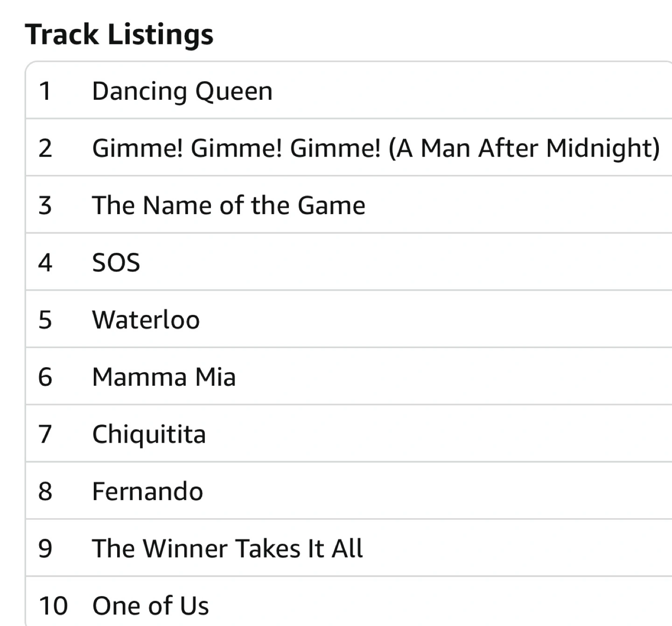Click track number 6 beside Mamma Mia
This screenshot has height=626, width=672.
pos(45,377)
